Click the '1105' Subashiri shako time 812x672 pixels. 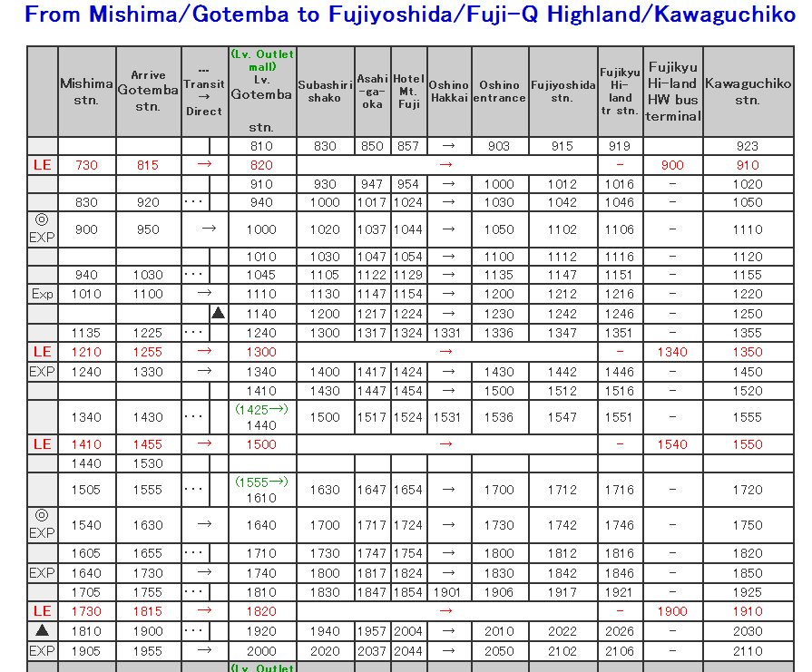(x=325, y=275)
